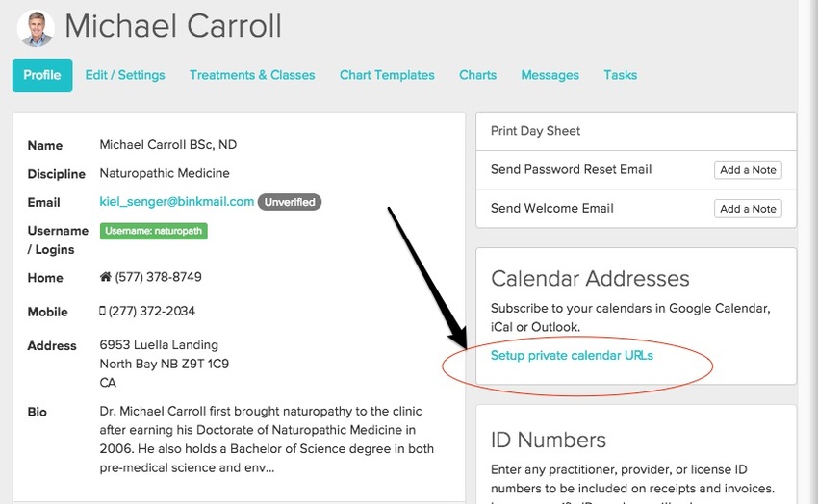Switch to Edit / Settings tab
818x504 pixels.
pyautogui.click(x=125, y=75)
